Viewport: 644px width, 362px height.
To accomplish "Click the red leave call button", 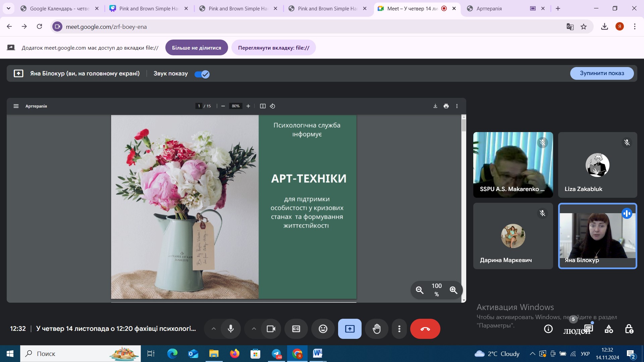I will 425,329.
